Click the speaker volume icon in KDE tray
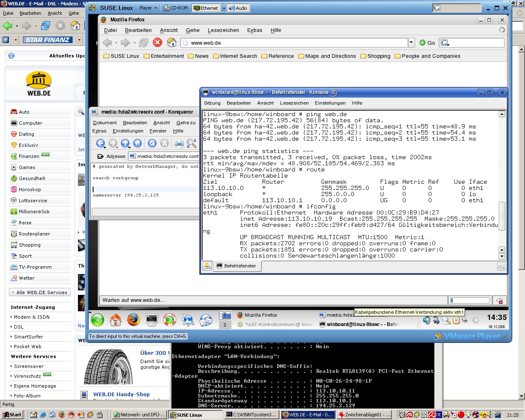The image size is (525, 420). coord(427,320)
